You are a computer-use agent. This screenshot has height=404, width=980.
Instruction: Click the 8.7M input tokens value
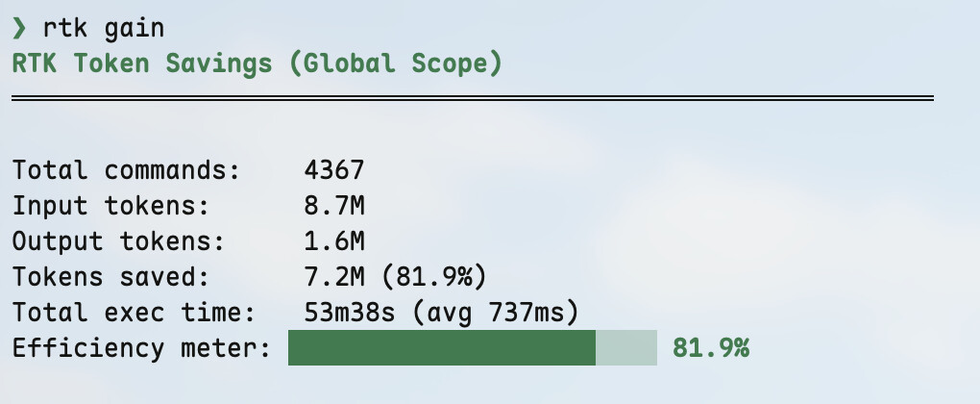[333, 206]
